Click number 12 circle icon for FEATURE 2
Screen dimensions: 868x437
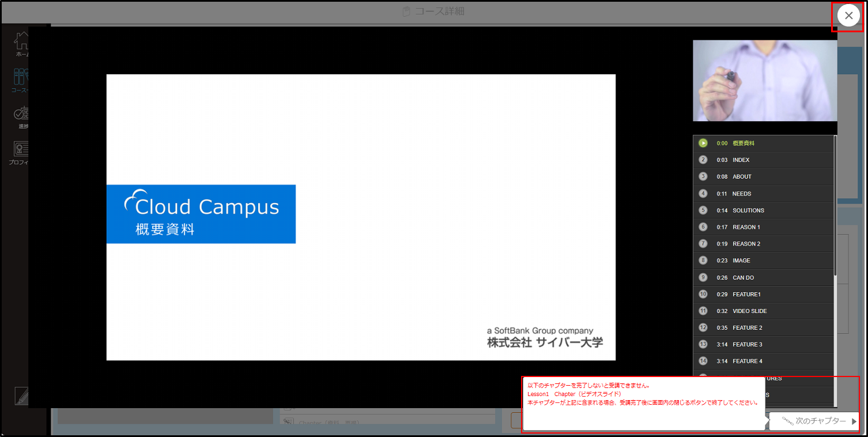(703, 327)
